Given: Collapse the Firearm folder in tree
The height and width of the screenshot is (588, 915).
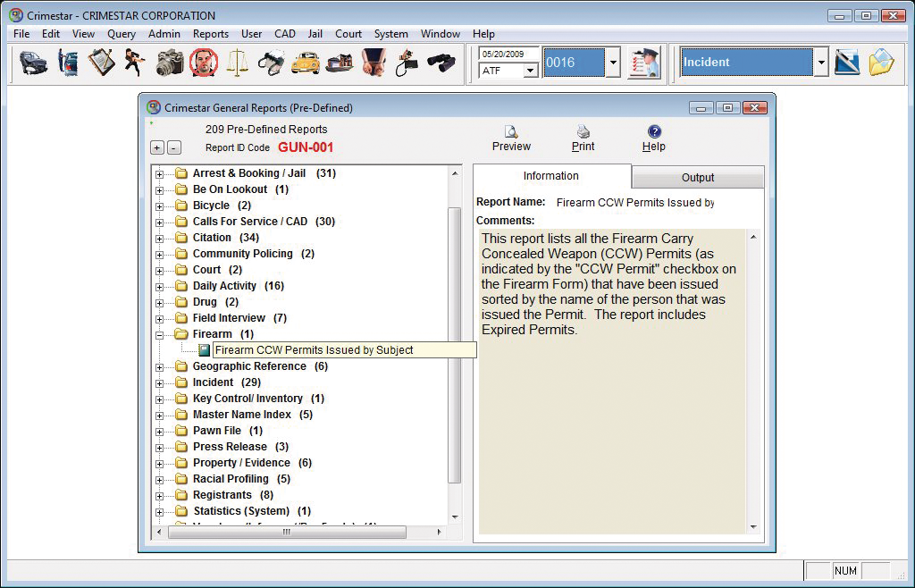Looking at the screenshot, I should point(160,334).
